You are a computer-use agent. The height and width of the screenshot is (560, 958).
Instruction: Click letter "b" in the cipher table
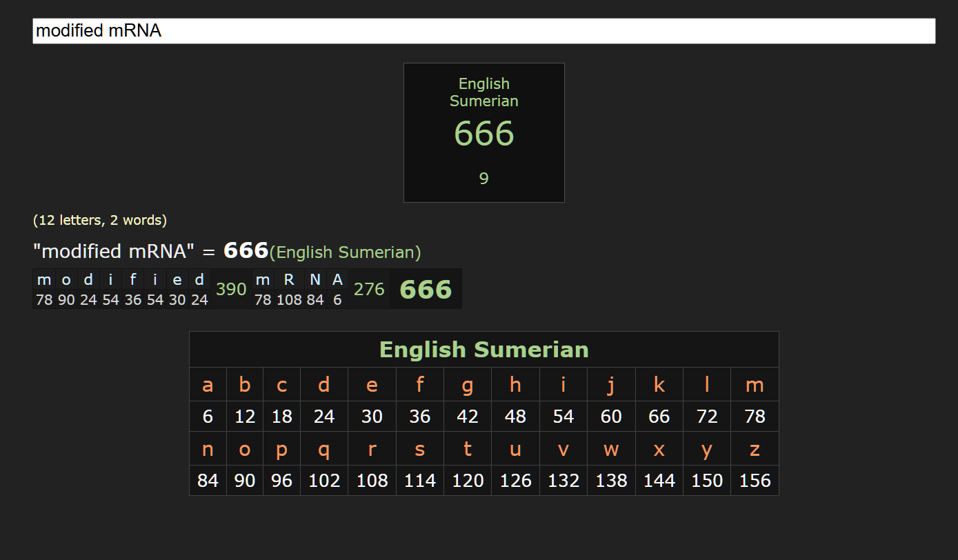click(245, 385)
